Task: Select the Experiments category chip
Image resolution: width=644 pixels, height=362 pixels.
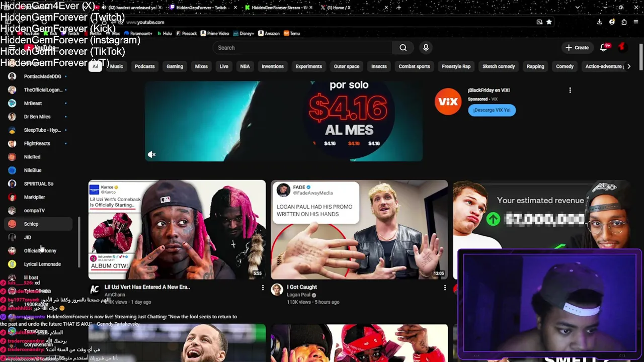Action: (x=308, y=66)
